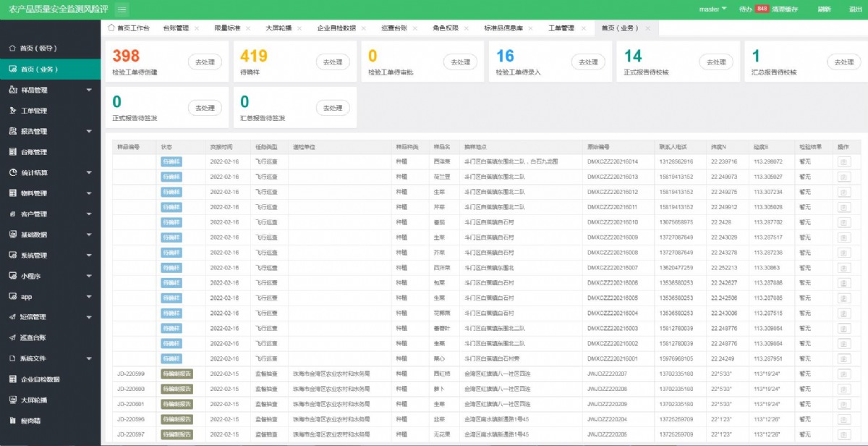Image resolution: width=868 pixels, height=446 pixels.
Task: Expand 物料管理 using its sidebar arrow
Action: point(89,193)
